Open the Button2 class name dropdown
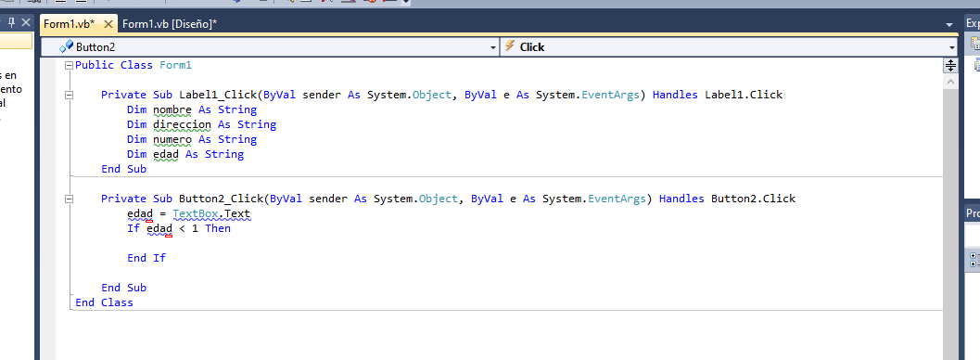Screen dimensions: 980x360 [x=492, y=47]
